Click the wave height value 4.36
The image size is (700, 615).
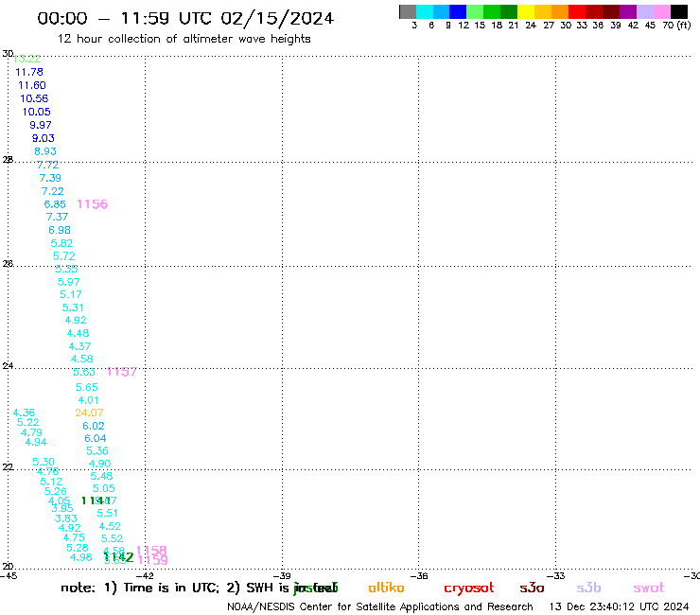coord(24,413)
